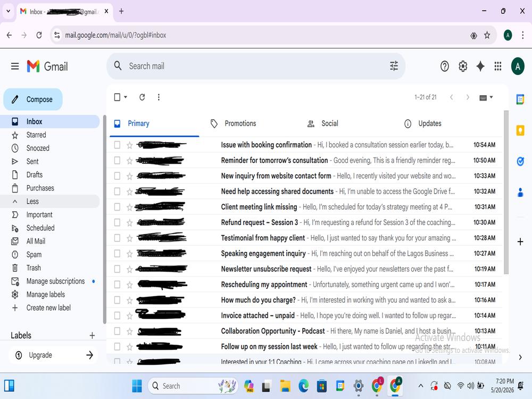Screen dimensions: 532x399
Task: Compose a new email
Action: pos(33,99)
